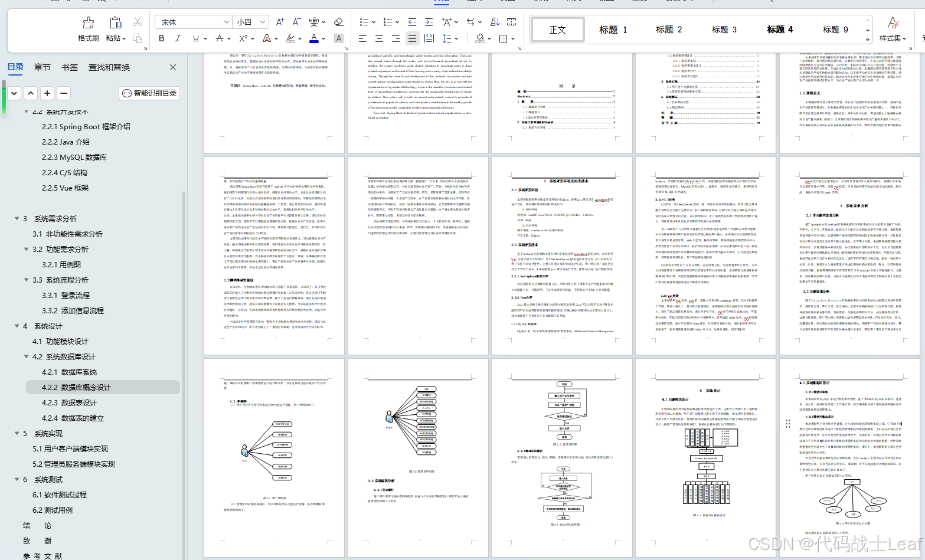Collapse the '3.2 功能需求分析' node
This screenshot has height=560, width=925.
(x=26, y=249)
